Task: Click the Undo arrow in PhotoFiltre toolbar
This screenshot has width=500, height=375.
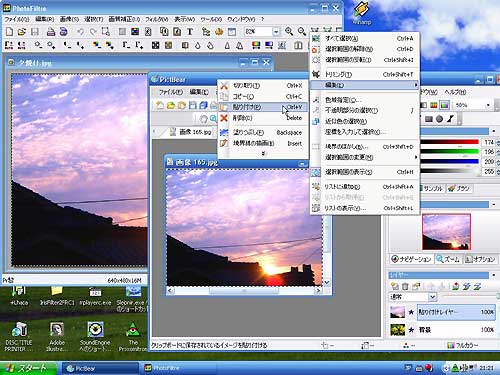Action: pos(80,32)
